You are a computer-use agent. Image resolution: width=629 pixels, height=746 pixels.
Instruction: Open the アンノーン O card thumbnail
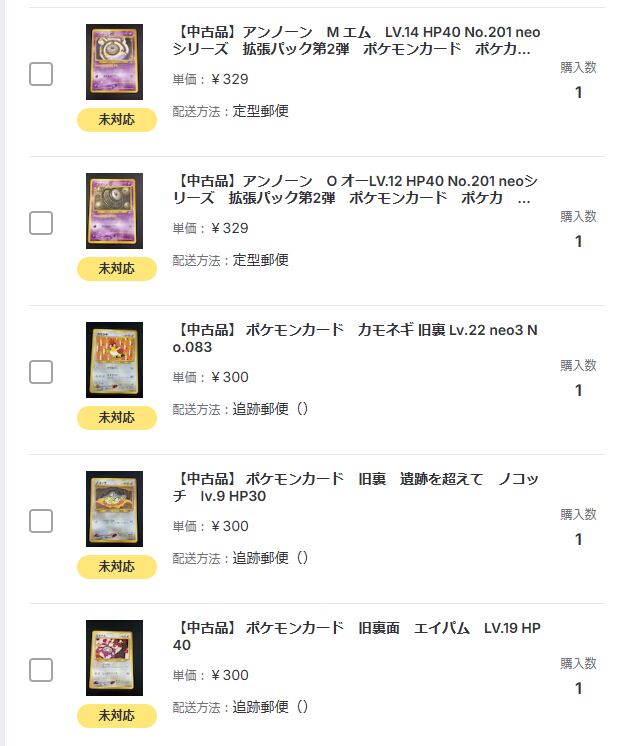[x=114, y=211]
